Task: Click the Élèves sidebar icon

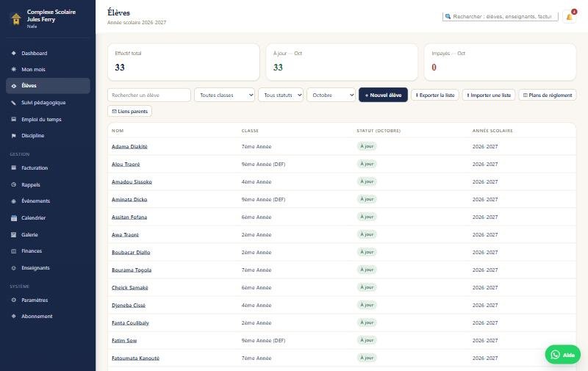Action: pos(14,86)
